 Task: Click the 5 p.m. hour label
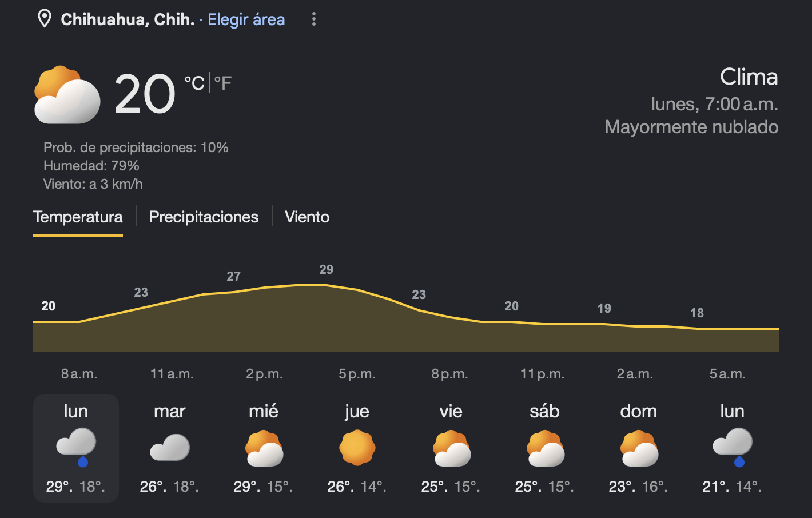(357, 374)
